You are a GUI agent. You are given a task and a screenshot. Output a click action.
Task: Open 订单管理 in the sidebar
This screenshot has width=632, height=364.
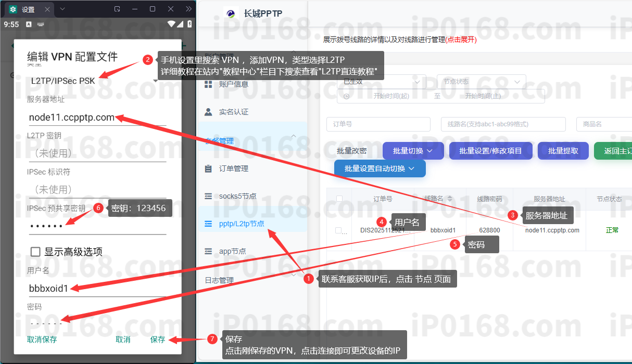click(233, 168)
